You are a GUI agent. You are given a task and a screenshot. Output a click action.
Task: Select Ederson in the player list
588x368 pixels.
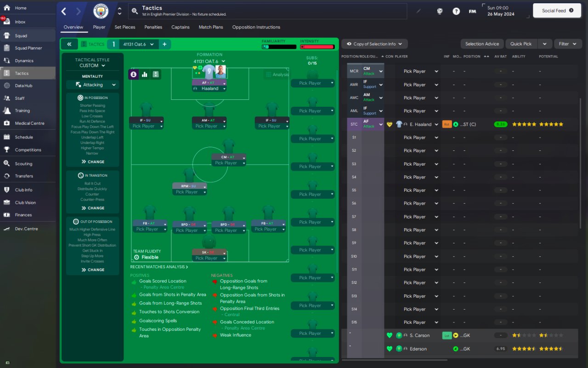418,349
